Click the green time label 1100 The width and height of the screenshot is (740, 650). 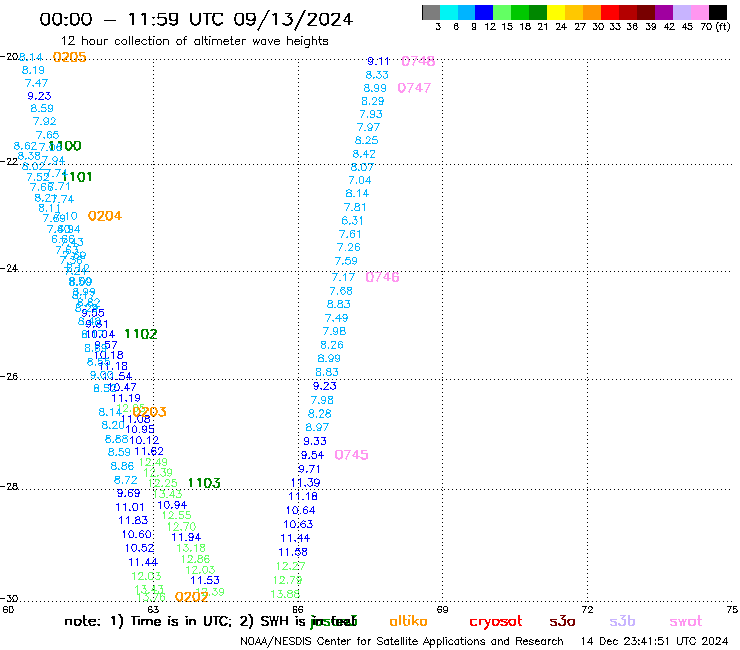pyautogui.click(x=65, y=146)
